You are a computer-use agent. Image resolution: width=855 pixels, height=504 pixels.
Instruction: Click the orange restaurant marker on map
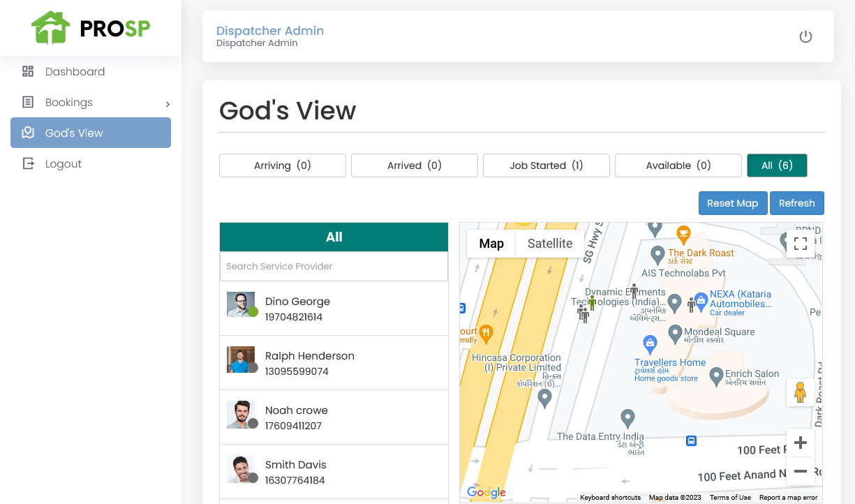(x=486, y=332)
